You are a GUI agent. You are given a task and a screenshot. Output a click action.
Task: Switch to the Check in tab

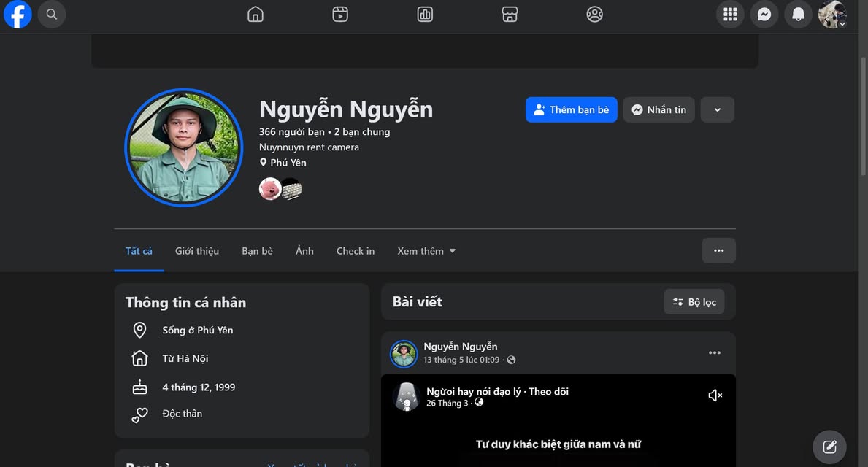pos(356,251)
